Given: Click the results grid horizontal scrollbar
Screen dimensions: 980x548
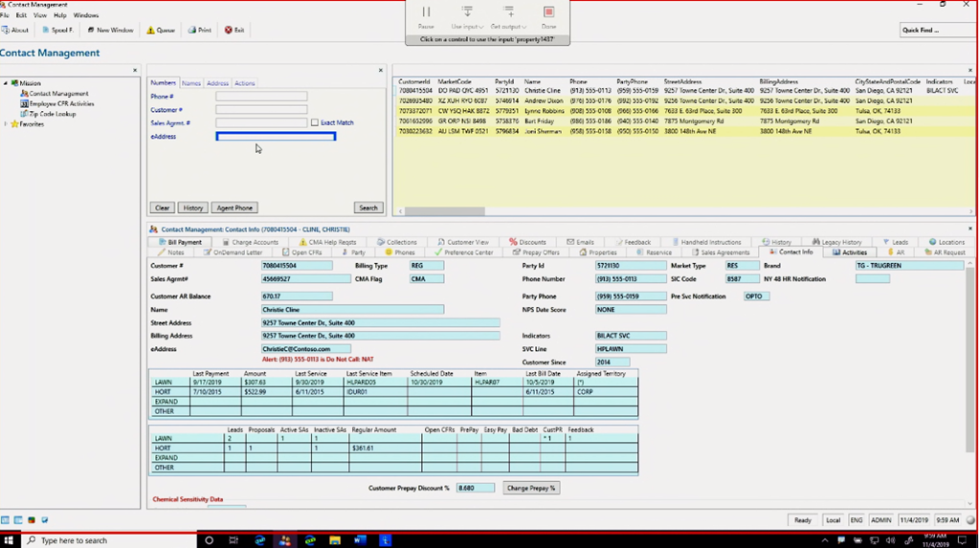Looking at the screenshot, I should [x=445, y=211].
